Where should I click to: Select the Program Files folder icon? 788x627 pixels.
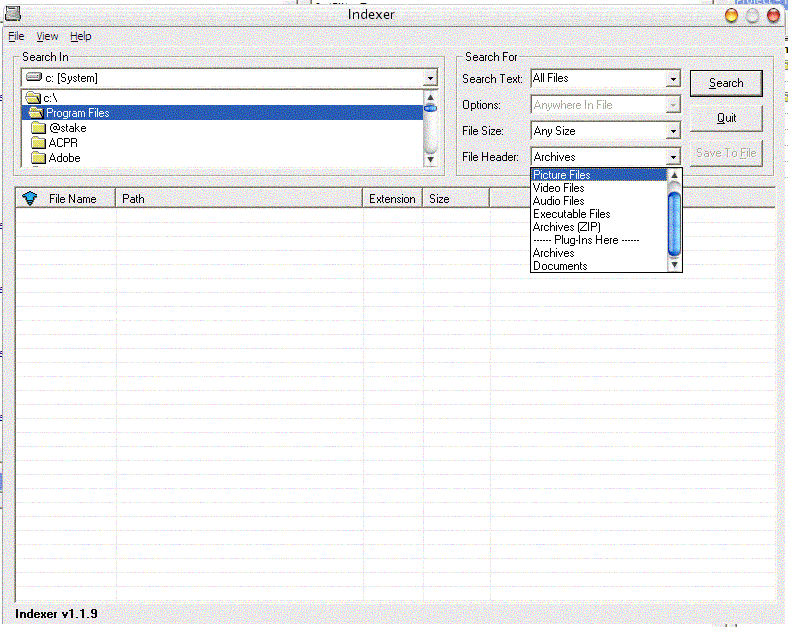coord(35,113)
